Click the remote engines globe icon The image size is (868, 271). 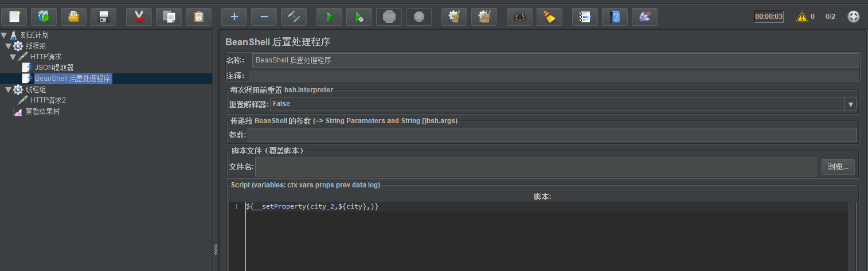tap(854, 17)
